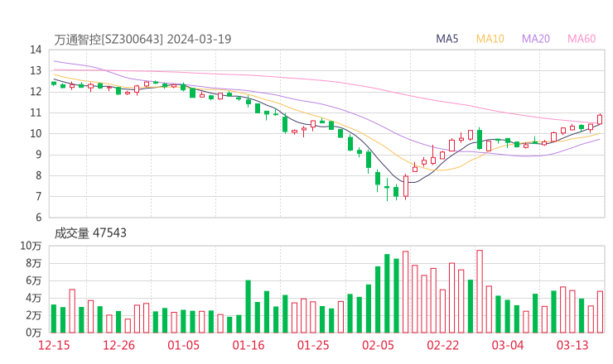Click the price axis value 13

pyautogui.click(x=36, y=70)
